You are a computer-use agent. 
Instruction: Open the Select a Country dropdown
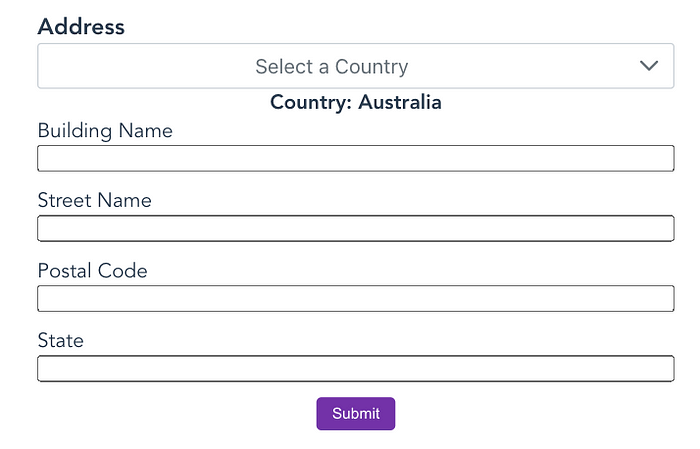[355, 66]
